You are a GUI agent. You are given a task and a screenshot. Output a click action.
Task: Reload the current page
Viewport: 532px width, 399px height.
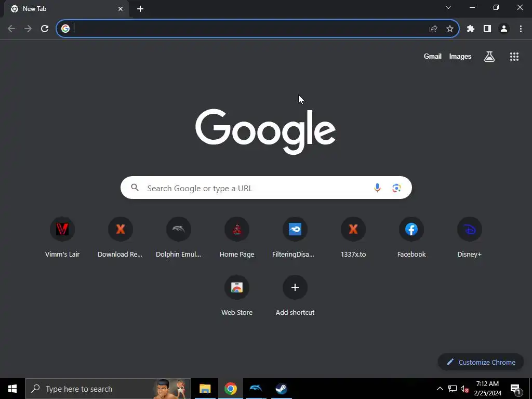(x=45, y=29)
